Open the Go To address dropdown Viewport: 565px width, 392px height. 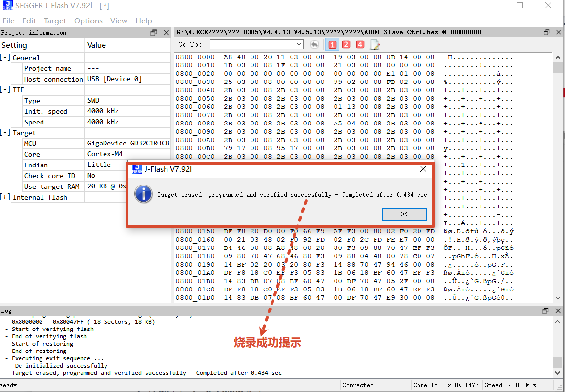pyautogui.click(x=299, y=44)
